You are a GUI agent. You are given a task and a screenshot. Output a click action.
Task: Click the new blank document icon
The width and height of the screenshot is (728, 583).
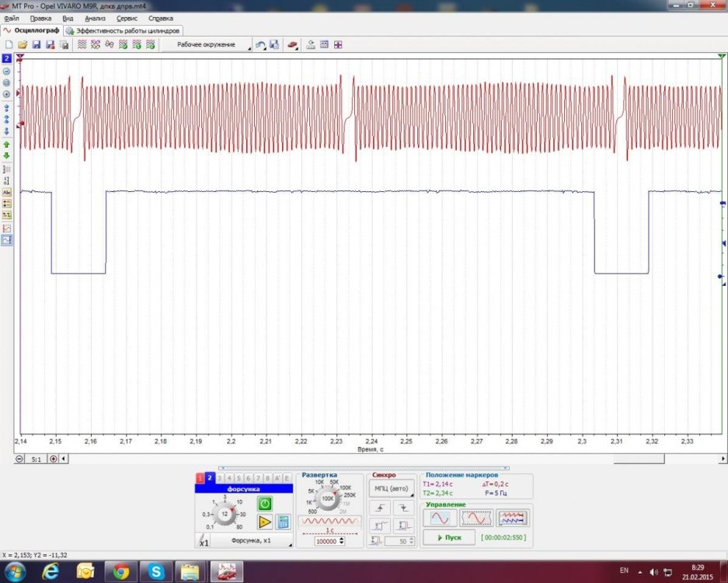point(9,45)
